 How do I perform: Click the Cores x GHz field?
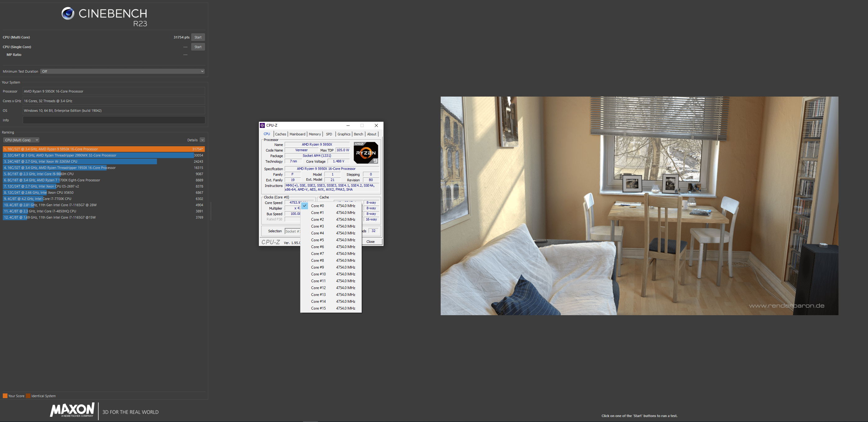pos(114,101)
